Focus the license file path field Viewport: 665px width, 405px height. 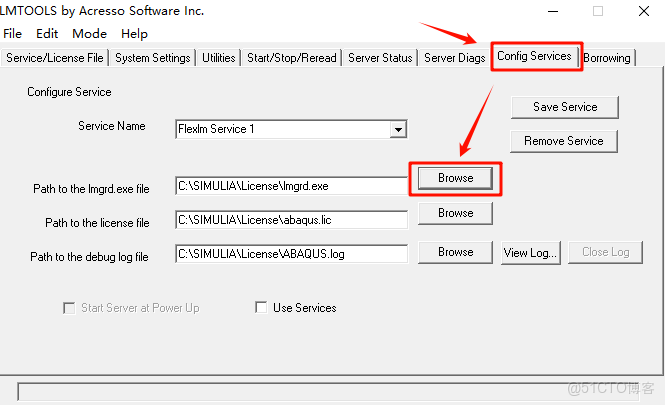[292, 220]
